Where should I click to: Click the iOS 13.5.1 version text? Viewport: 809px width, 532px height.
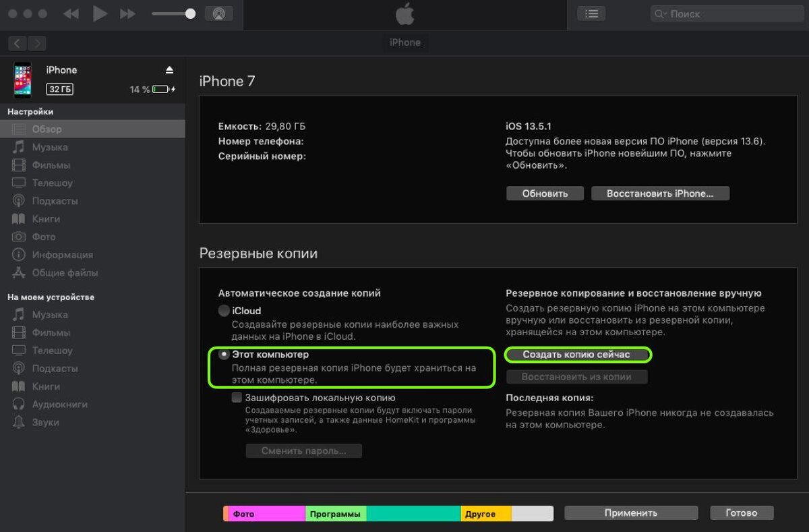(x=529, y=126)
